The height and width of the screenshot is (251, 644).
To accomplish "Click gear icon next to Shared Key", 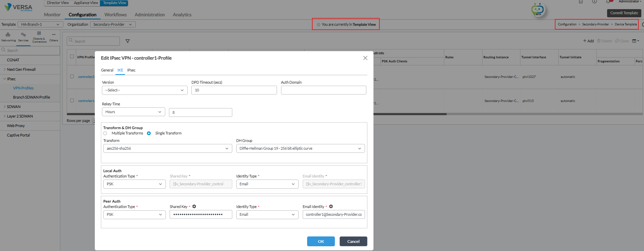I will tap(194, 206).
